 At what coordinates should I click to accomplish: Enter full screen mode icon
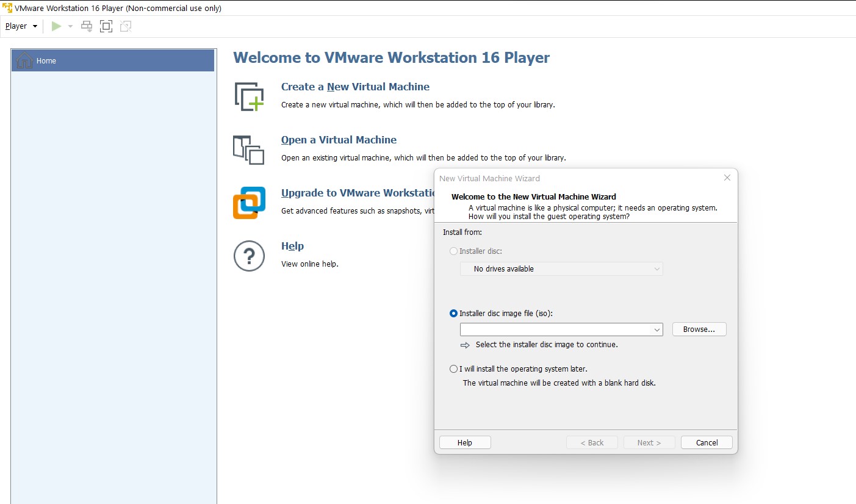106,26
